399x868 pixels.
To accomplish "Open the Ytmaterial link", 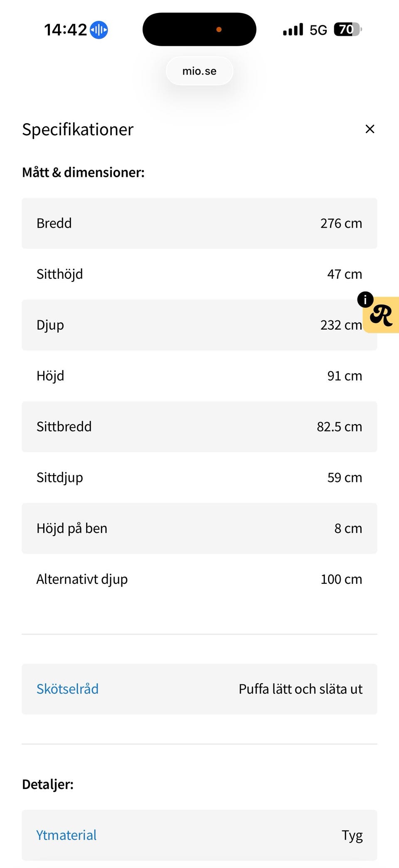I will coord(66,835).
